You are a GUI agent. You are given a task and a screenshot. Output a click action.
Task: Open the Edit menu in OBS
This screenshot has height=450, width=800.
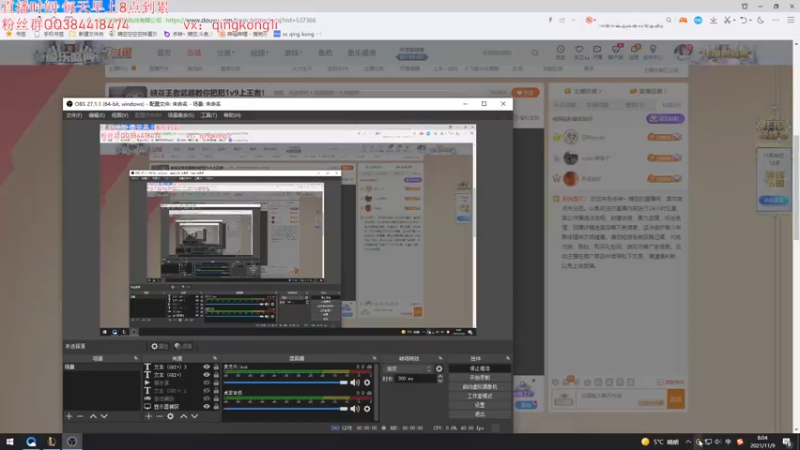pos(96,115)
